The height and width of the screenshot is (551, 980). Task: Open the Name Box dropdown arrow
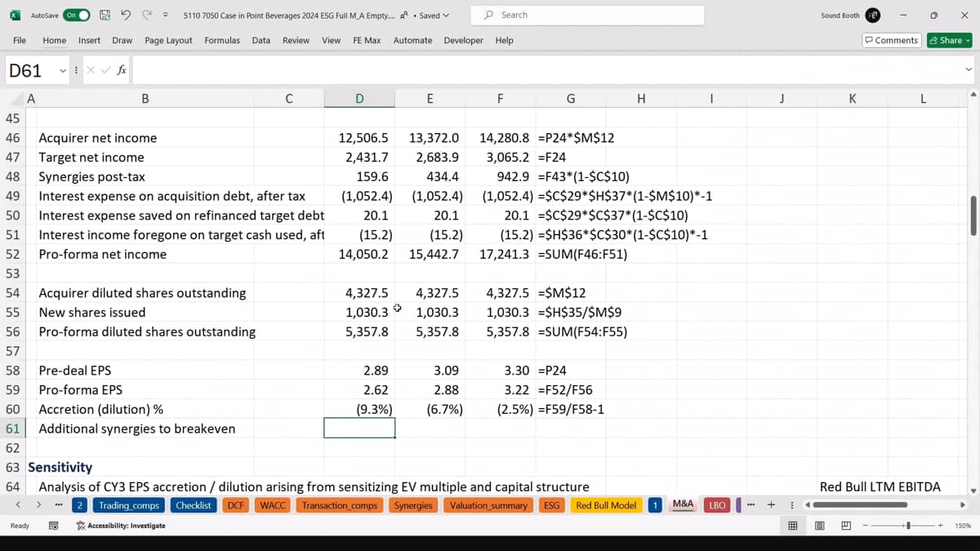click(63, 71)
